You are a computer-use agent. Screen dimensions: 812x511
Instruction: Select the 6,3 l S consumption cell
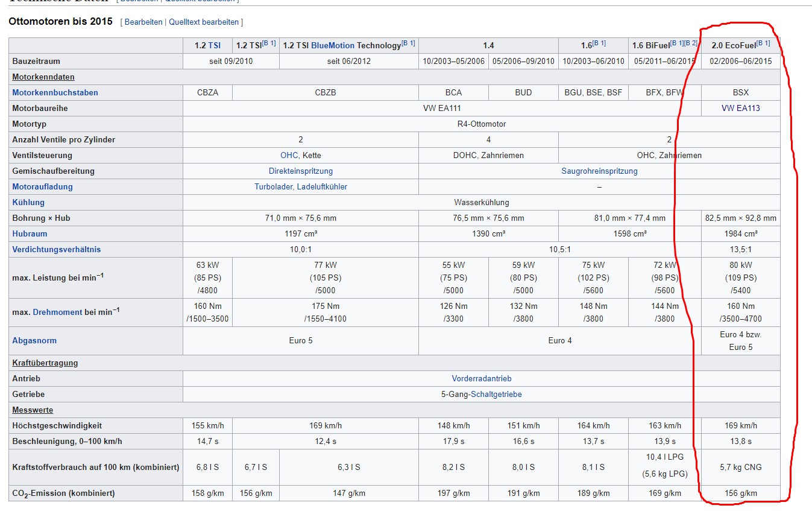348,467
